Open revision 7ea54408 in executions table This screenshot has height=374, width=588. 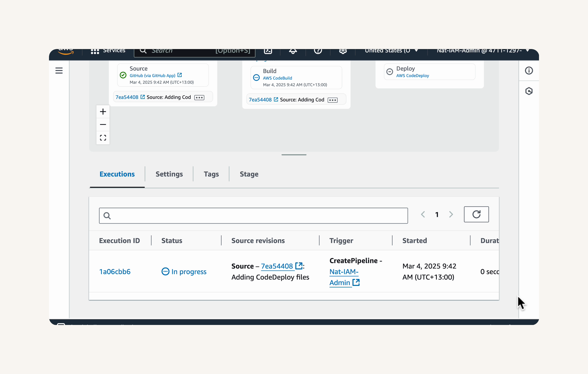[281, 266]
